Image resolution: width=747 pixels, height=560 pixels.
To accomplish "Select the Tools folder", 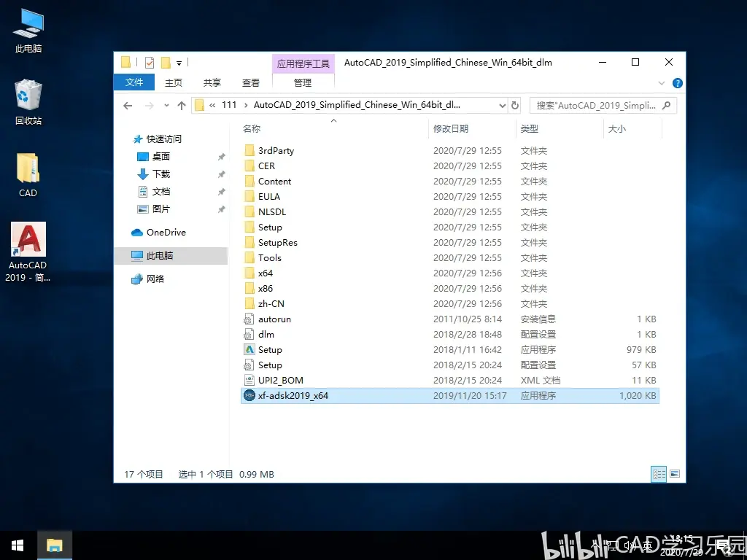I will coord(269,257).
